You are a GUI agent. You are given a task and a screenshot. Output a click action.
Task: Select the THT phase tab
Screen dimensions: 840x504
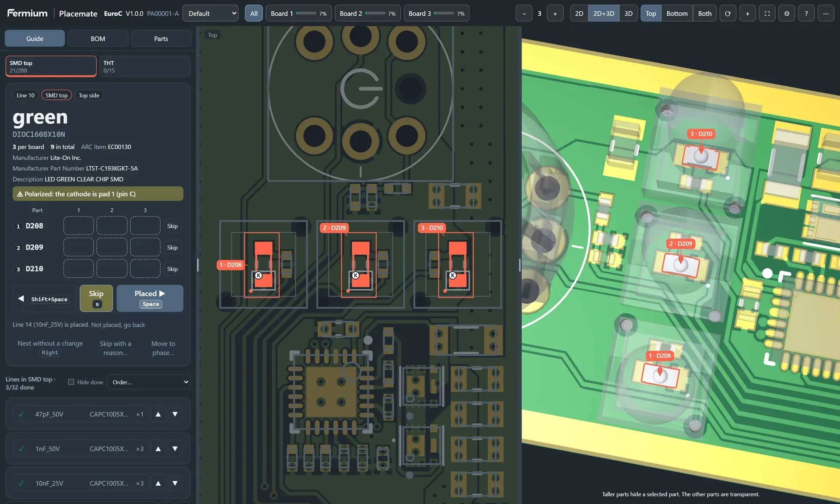[144, 66]
